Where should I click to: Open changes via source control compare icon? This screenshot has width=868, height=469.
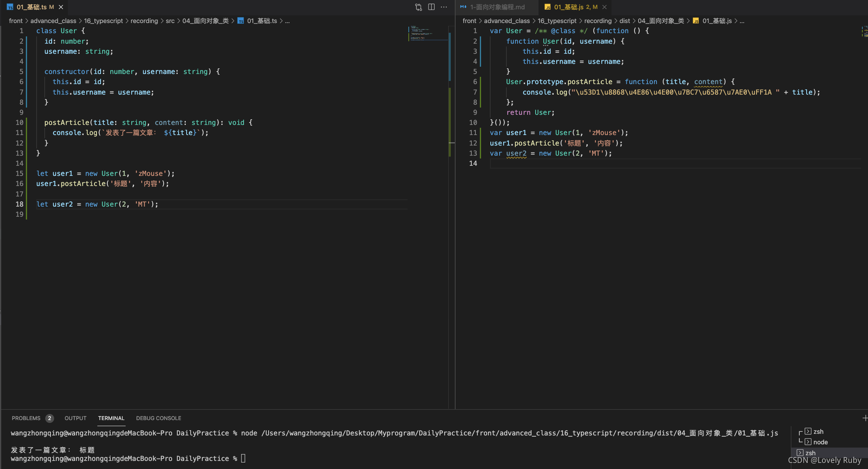418,7
